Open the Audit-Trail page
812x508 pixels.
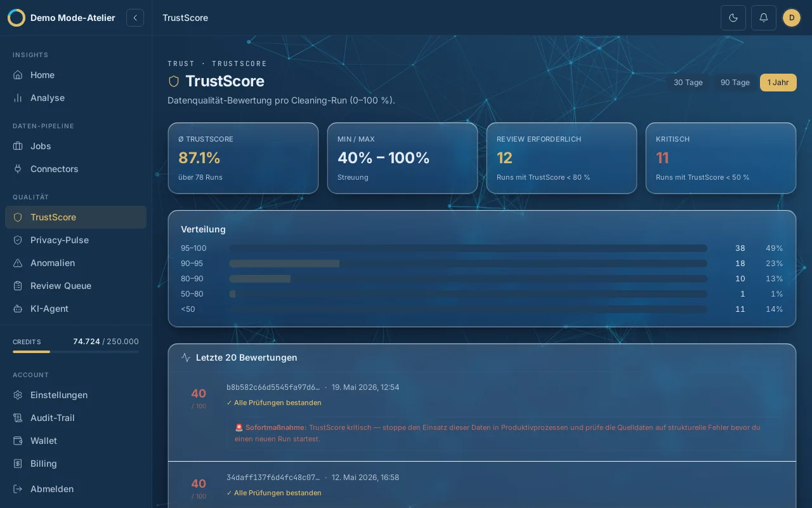[75, 418]
